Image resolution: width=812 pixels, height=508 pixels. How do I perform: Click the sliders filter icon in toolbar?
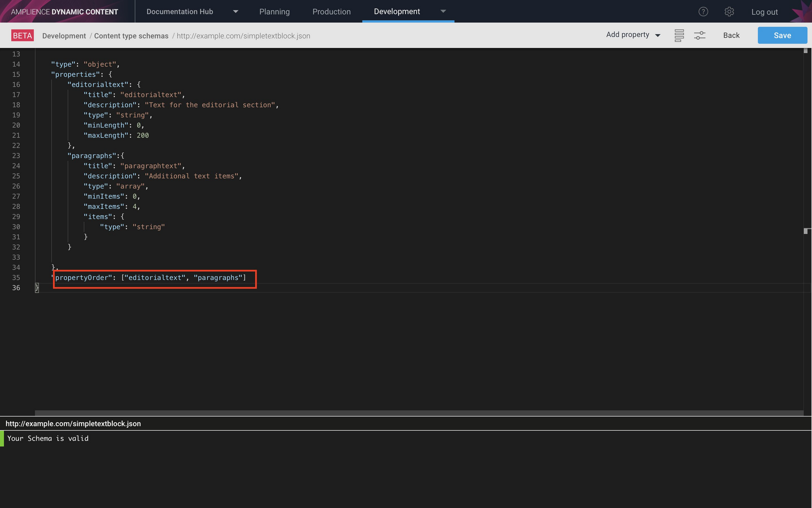click(x=700, y=35)
